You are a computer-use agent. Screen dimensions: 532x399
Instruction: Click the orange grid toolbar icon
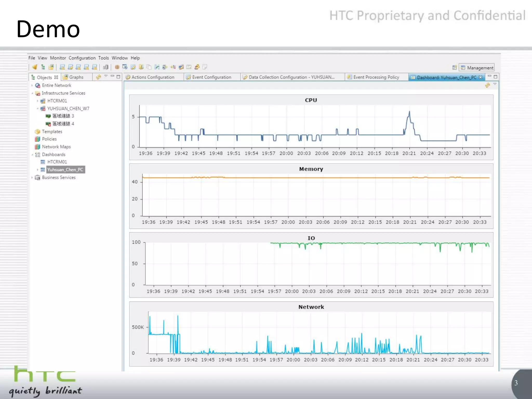117,67
